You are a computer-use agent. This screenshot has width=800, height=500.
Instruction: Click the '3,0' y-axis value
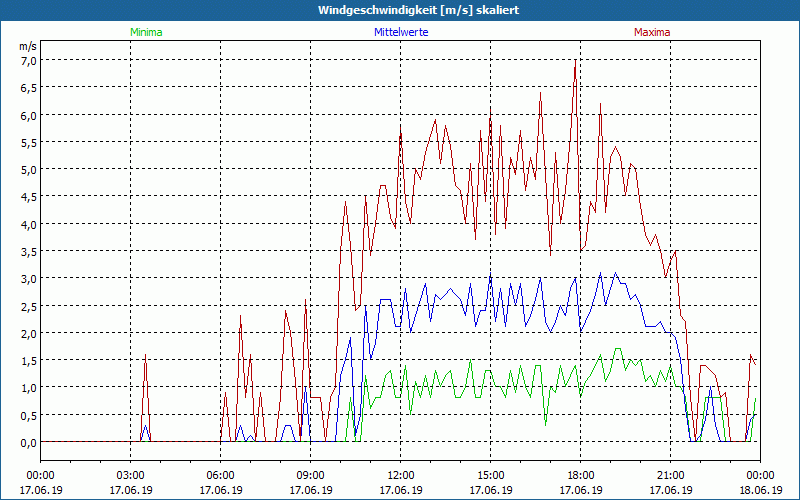(x=29, y=279)
